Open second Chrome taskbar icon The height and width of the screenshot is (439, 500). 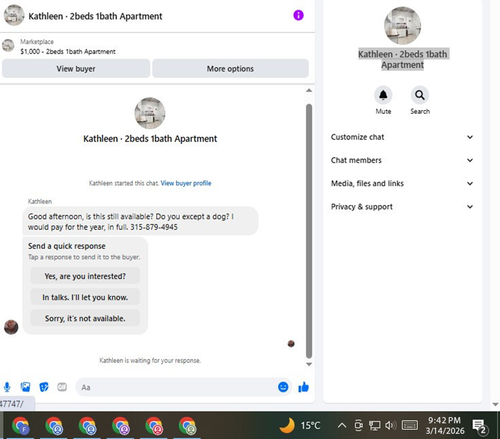click(x=54, y=426)
